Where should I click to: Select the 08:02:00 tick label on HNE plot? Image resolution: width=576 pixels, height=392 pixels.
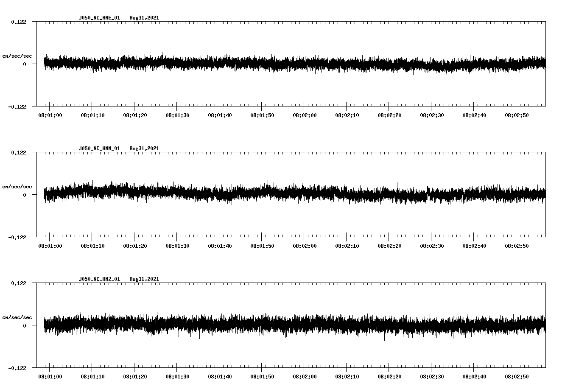coord(305,115)
